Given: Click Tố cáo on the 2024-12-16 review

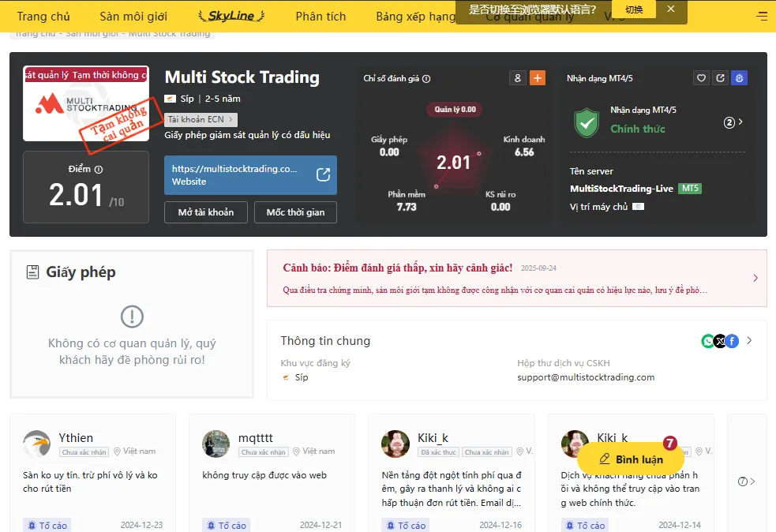Looking at the screenshot, I should pos(406,525).
